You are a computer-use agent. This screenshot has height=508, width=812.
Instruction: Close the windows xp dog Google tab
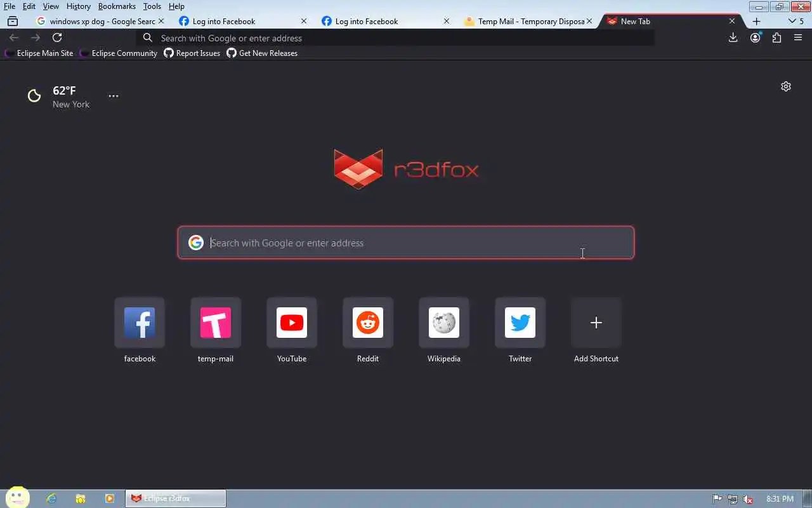(x=161, y=21)
